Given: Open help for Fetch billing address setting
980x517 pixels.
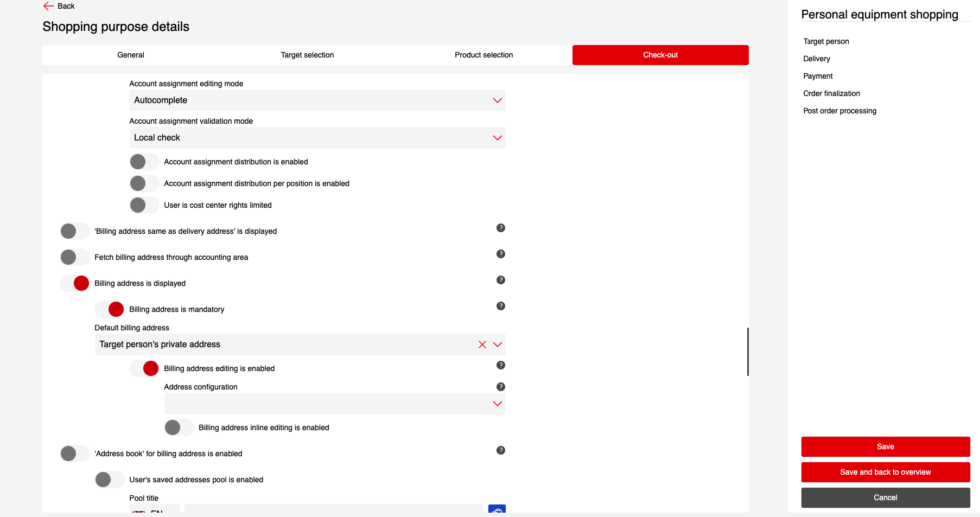Looking at the screenshot, I should 500,254.
